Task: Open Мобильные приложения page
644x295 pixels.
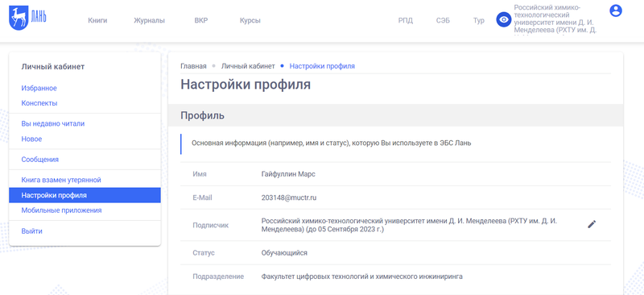Action: [x=62, y=210]
